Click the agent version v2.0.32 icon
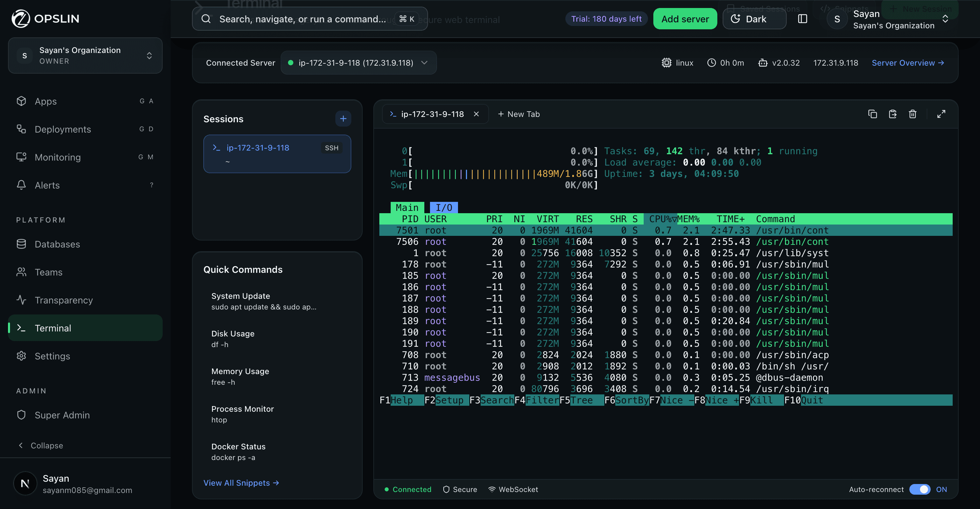Image resolution: width=980 pixels, height=509 pixels. tap(763, 63)
